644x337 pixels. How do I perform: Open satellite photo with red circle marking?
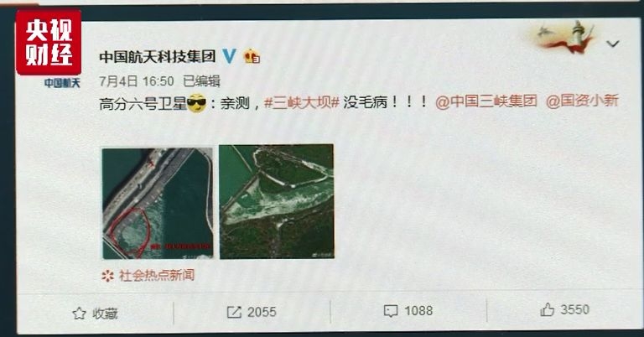pos(158,204)
